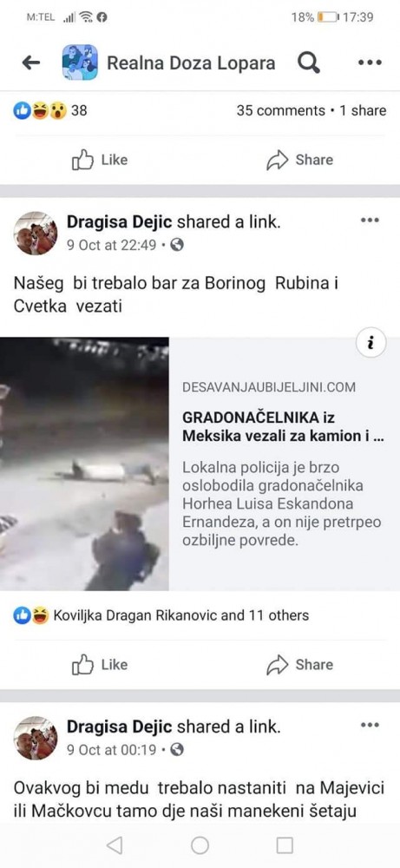The width and height of the screenshot is (400, 868).
Task: View who reacted: Koviljka Dragan Rikanovic and others
Action: click(161, 615)
